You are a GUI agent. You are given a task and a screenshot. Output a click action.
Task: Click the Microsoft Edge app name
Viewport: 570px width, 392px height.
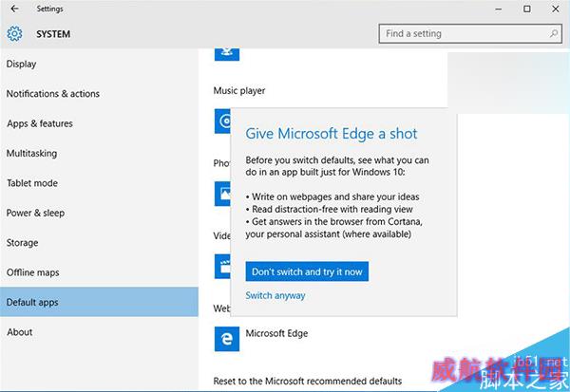click(x=276, y=333)
